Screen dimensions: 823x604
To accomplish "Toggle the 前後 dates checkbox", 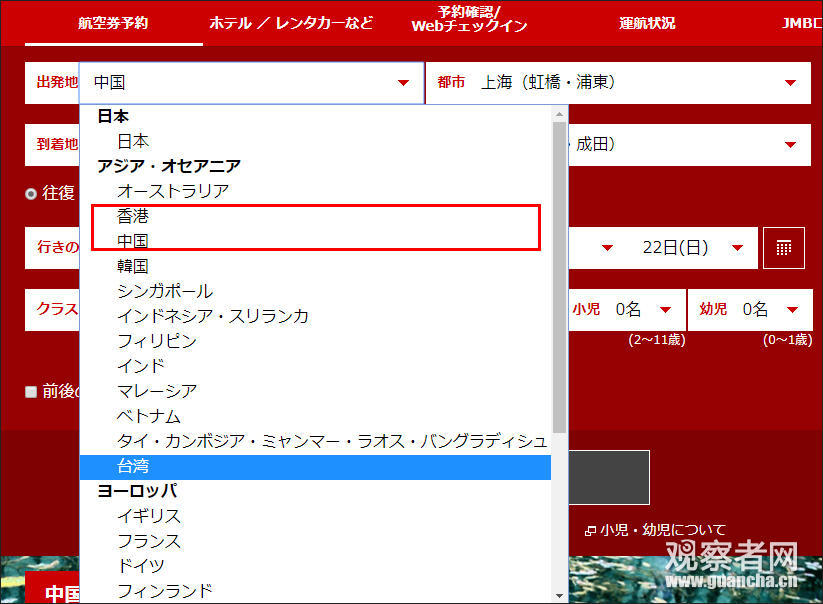I will pos(31,391).
